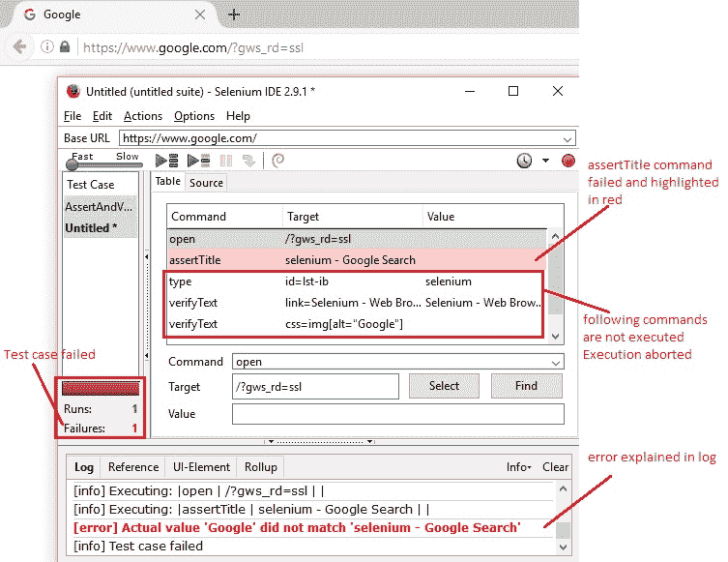Screen dimensions: 728x562
Task: Click log panel scrollbar up arrow
Action: pos(563,488)
